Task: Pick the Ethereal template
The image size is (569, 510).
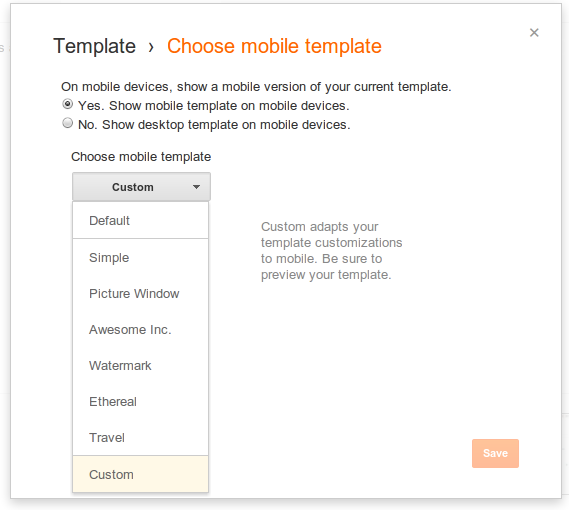Action: coord(140,401)
